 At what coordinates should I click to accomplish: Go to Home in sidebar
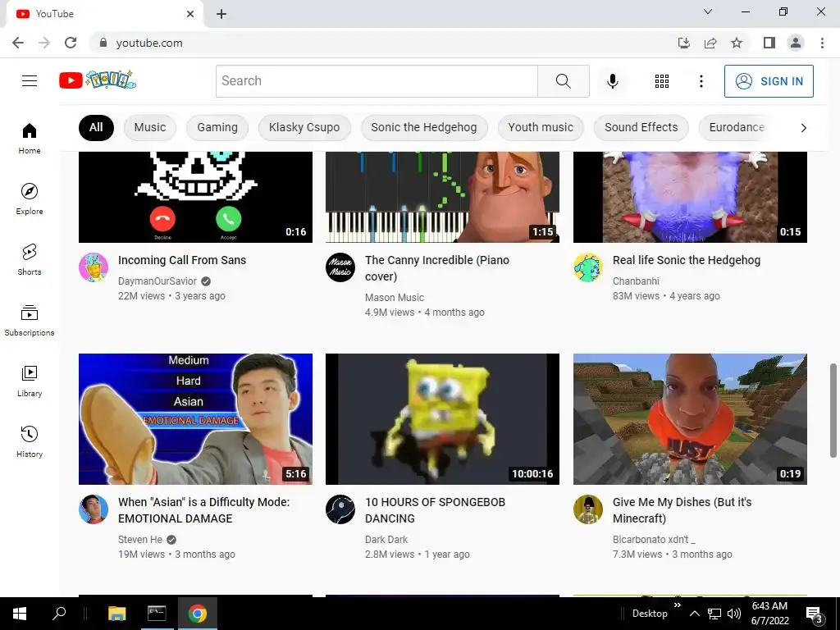click(x=30, y=139)
